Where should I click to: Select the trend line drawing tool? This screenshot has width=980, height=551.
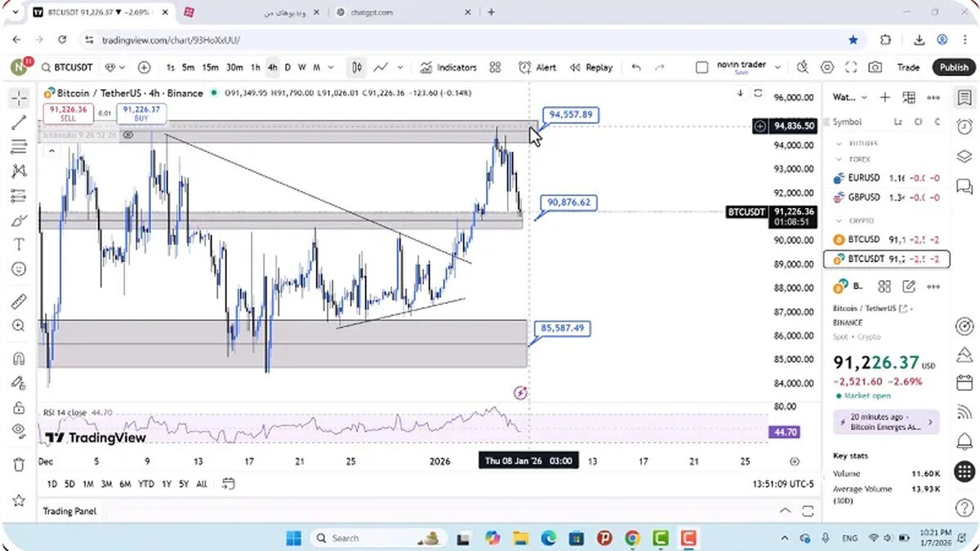click(19, 122)
